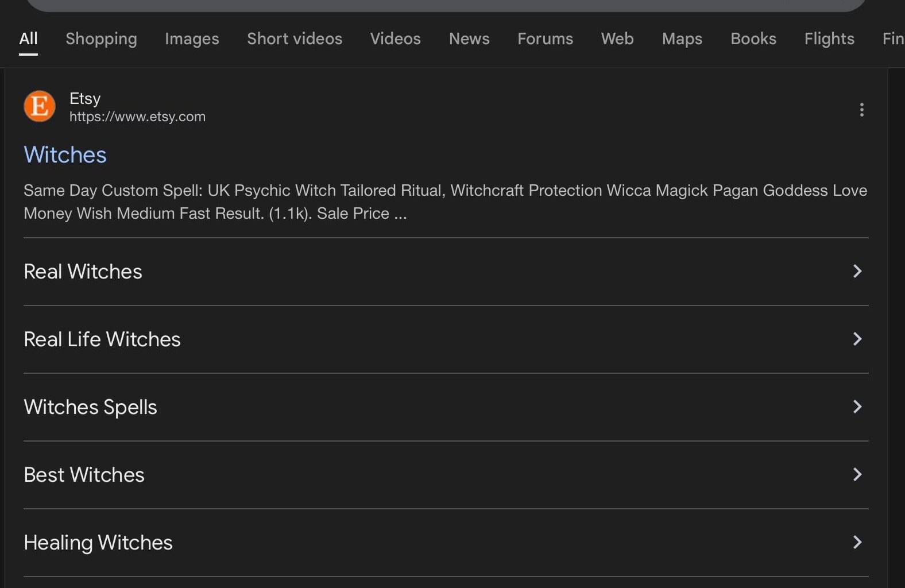The height and width of the screenshot is (588, 905).
Task: Switch to the Images tab
Action: (x=192, y=39)
